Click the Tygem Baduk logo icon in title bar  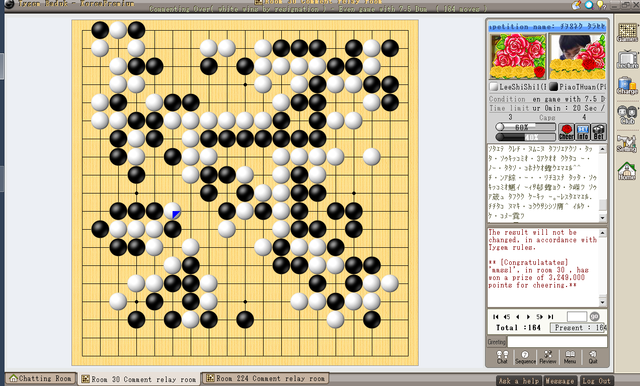pos(8,4)
